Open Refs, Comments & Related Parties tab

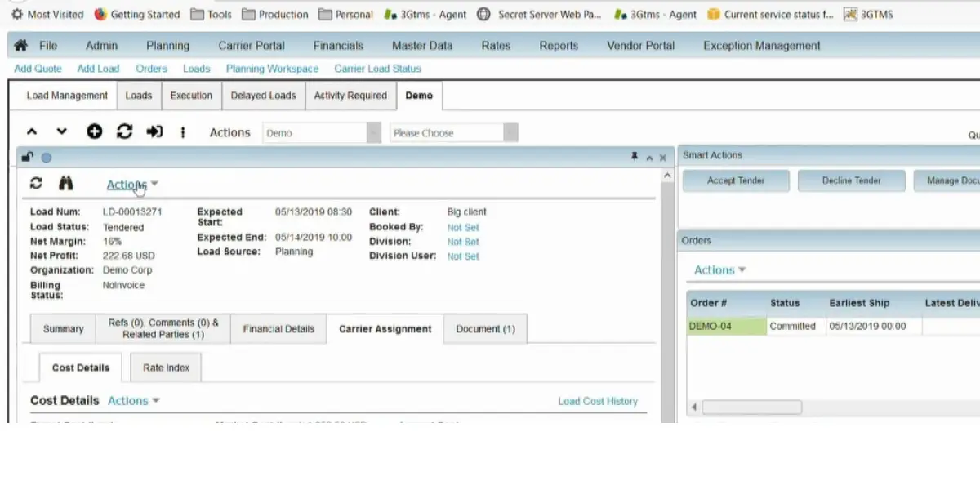(163, 329)
